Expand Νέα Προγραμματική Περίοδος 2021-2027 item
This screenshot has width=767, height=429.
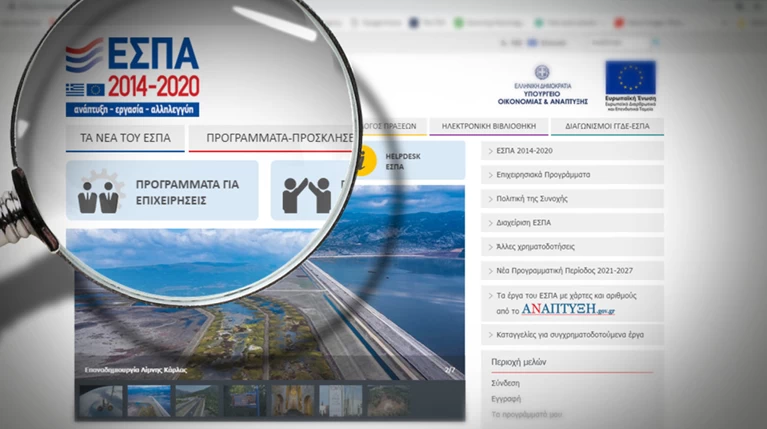pyautogui.click(x=572, y=271)
